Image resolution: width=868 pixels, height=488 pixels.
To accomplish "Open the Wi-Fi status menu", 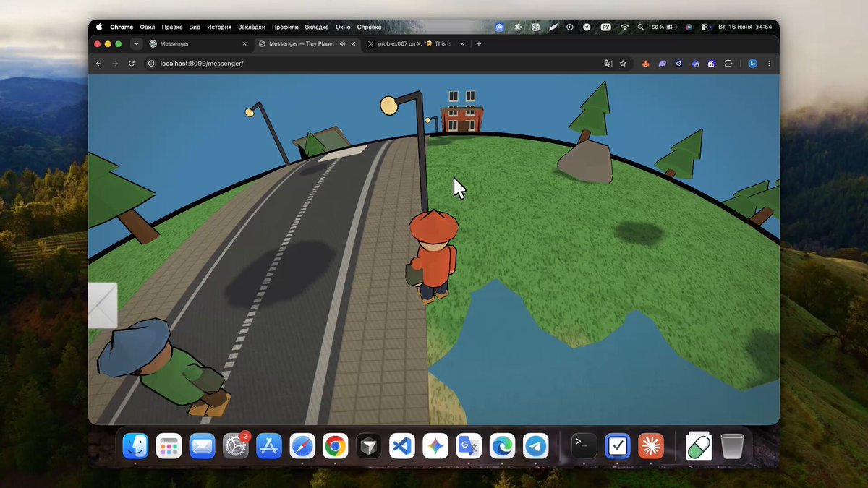I will [624, 27].
